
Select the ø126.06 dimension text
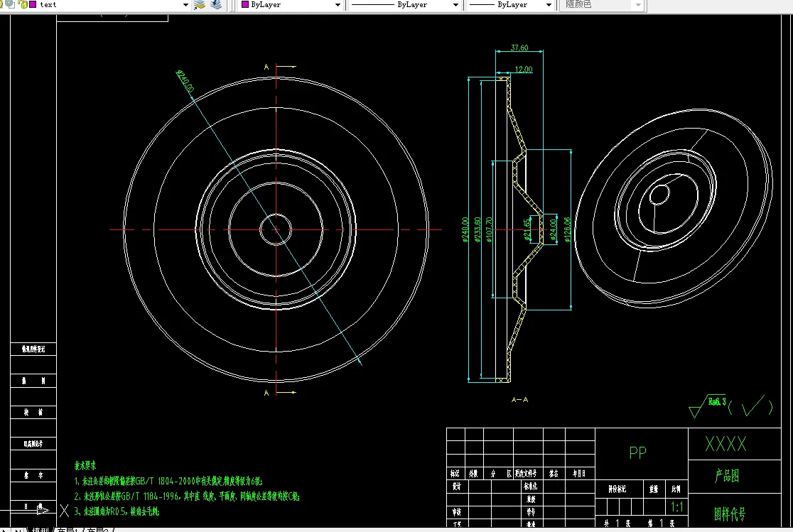567,229
